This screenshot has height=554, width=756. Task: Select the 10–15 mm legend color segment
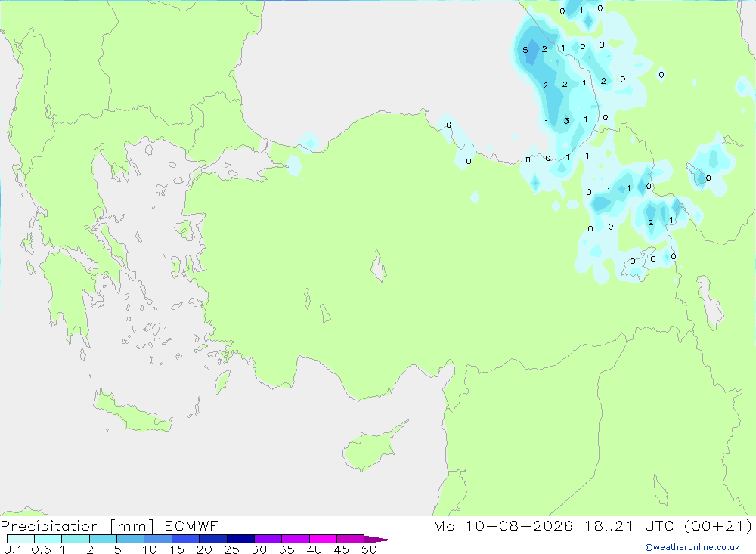tap(158, 539)
